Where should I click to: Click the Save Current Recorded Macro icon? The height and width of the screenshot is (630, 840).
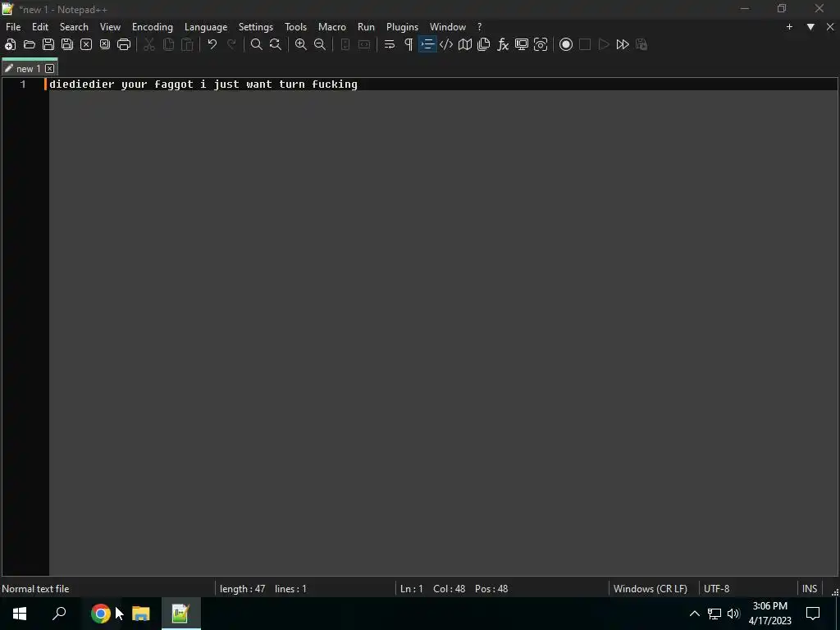tap(641, 44)
